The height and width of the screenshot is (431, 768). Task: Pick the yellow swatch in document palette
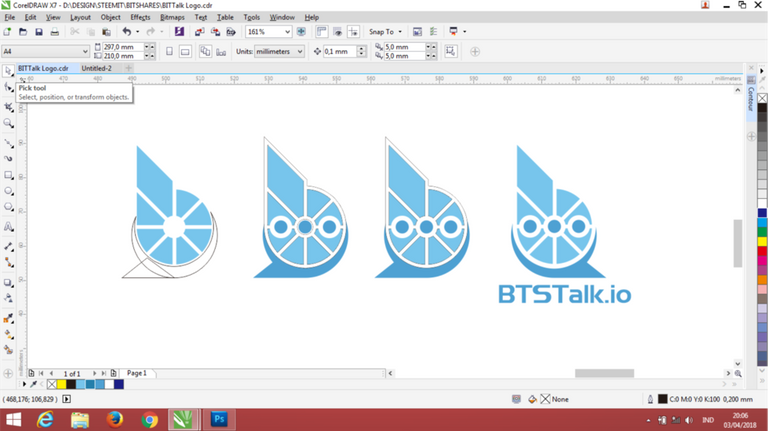(x=62, y=384)
